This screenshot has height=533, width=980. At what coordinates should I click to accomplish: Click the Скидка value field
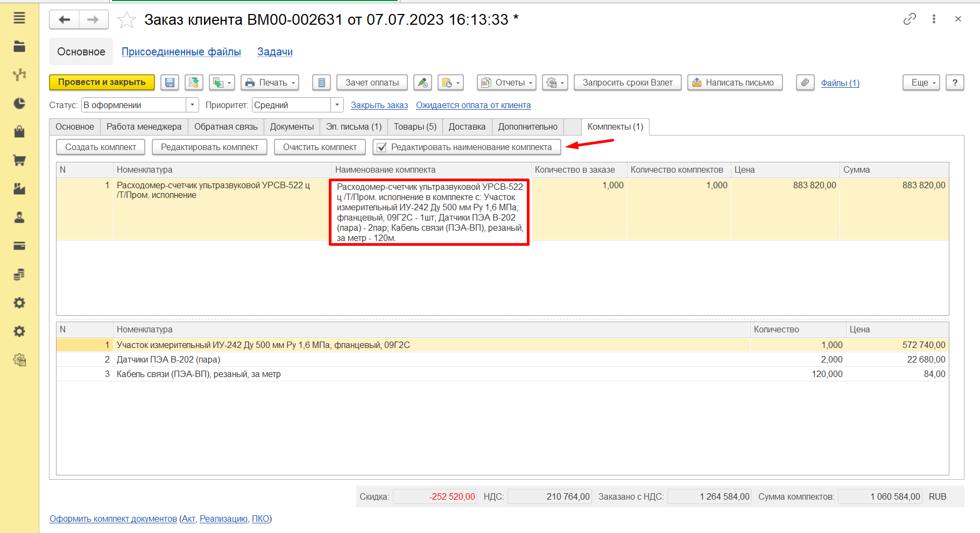tap(435, 496)
